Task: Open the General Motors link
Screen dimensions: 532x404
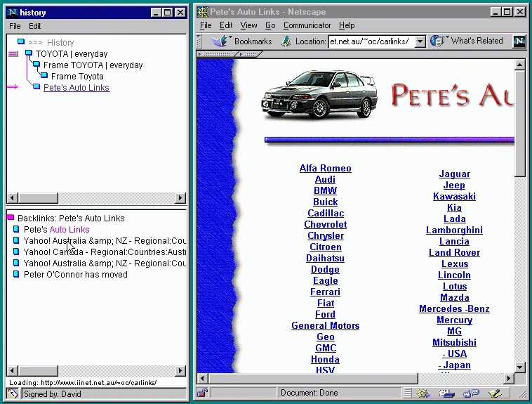Action: point(326,325)
